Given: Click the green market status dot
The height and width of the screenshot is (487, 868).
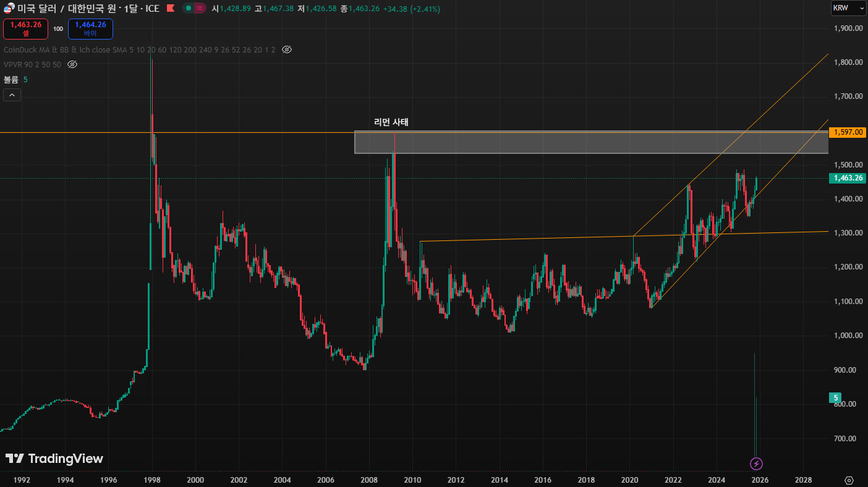Looking at the screenshot, I should 188,9.
